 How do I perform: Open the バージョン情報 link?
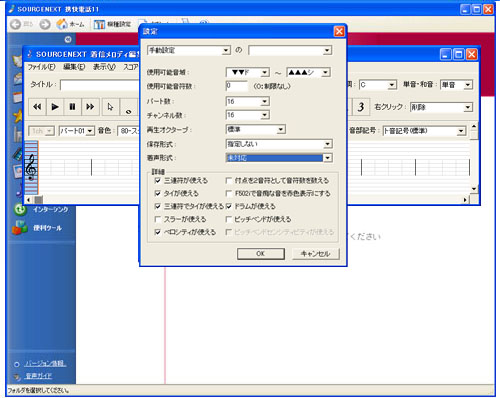pyautogui.click(x=45, y=364)
